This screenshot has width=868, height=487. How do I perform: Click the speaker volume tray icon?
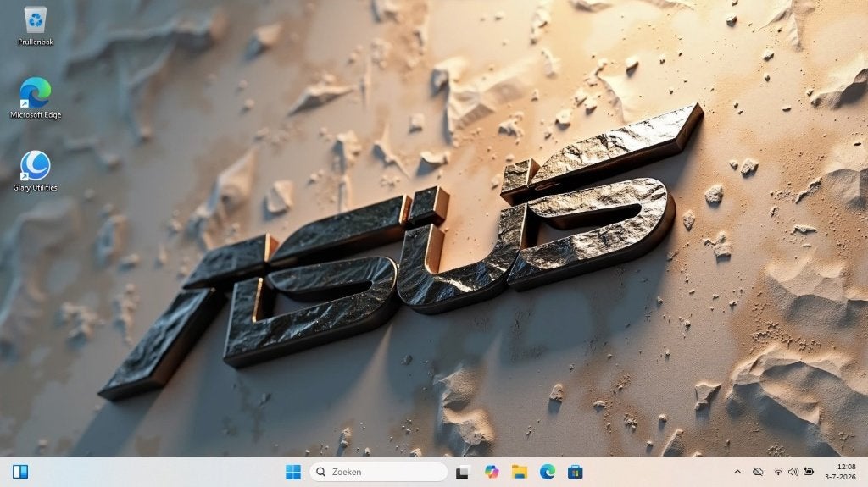pos(793,472)
